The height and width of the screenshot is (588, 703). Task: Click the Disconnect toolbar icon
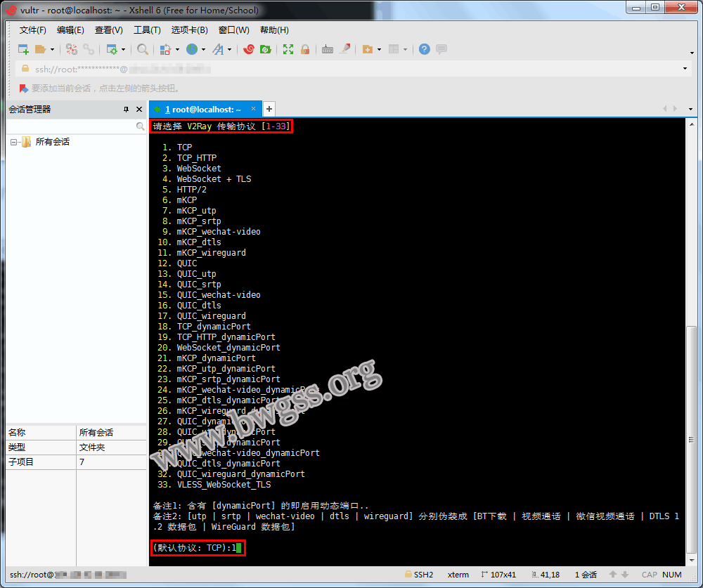[89, 49]
